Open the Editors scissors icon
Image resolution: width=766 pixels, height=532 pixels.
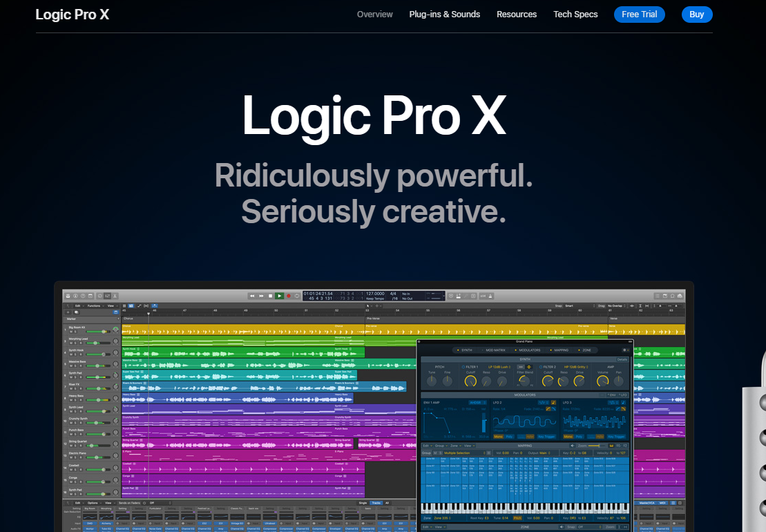point(115,296)
